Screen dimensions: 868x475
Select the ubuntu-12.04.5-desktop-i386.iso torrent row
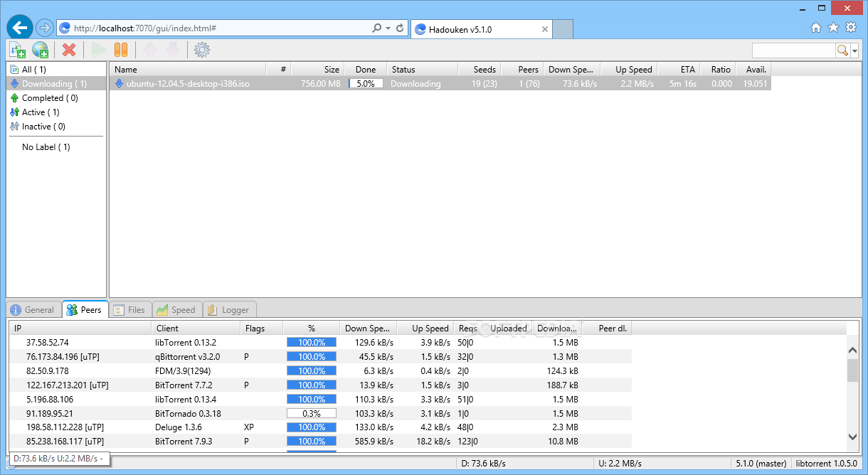(x=440, y=84)
